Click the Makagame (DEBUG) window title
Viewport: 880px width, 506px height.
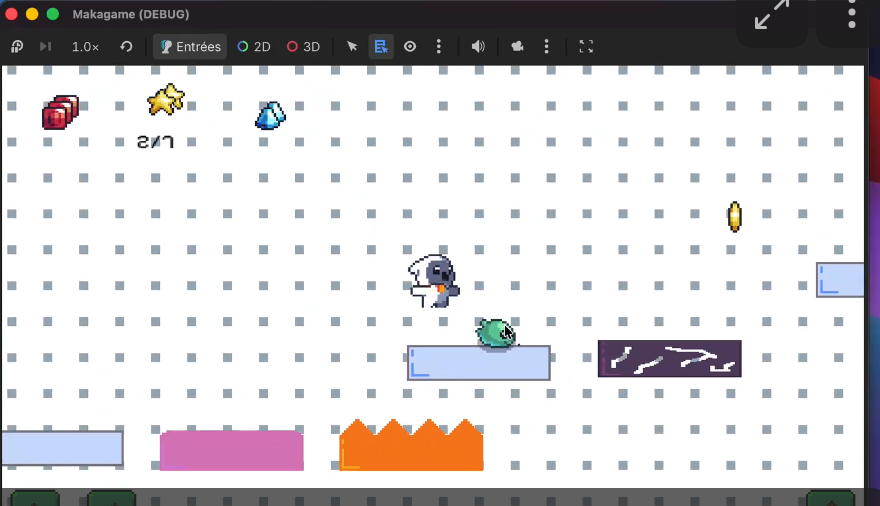click(131, 14)
